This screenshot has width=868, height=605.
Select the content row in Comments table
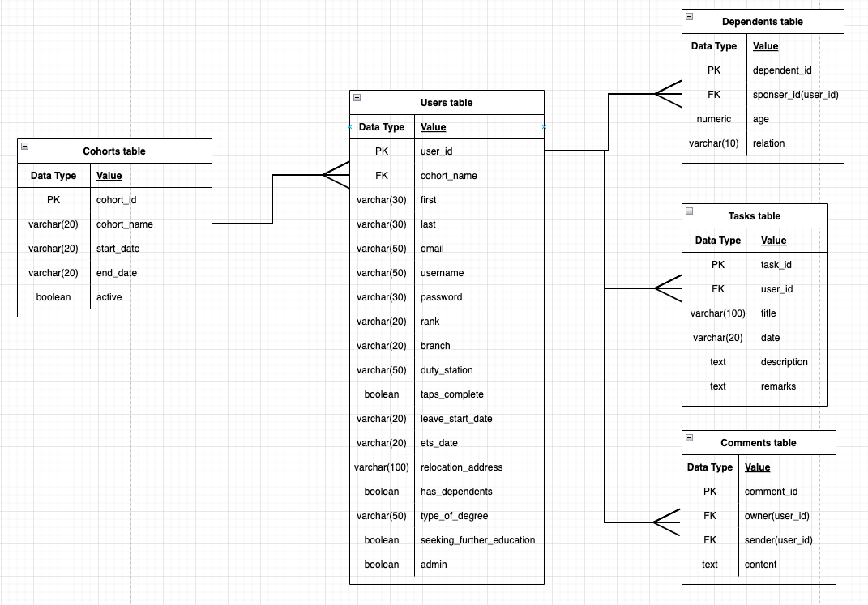pyautogui.click(x=760, y=565)
